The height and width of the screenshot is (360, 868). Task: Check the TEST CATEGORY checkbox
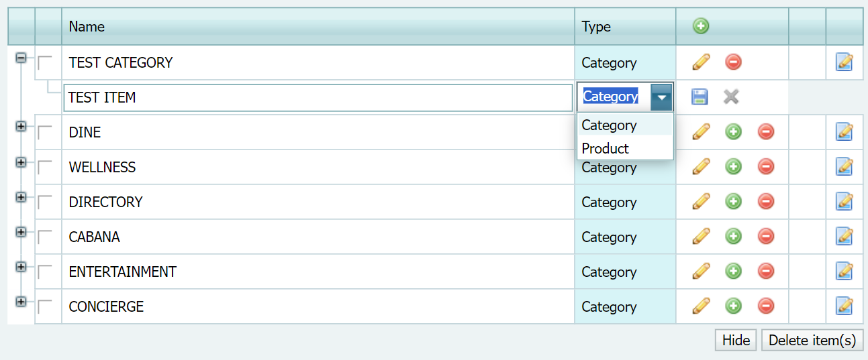(45, 63)
